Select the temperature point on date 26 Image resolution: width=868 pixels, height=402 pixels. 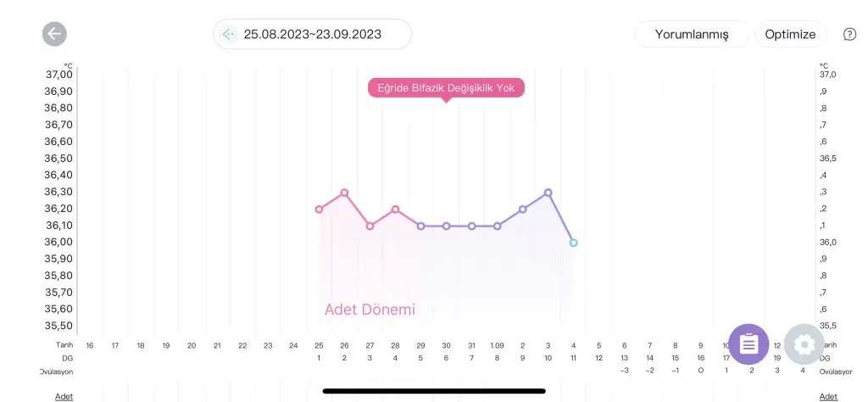[344, 193]
